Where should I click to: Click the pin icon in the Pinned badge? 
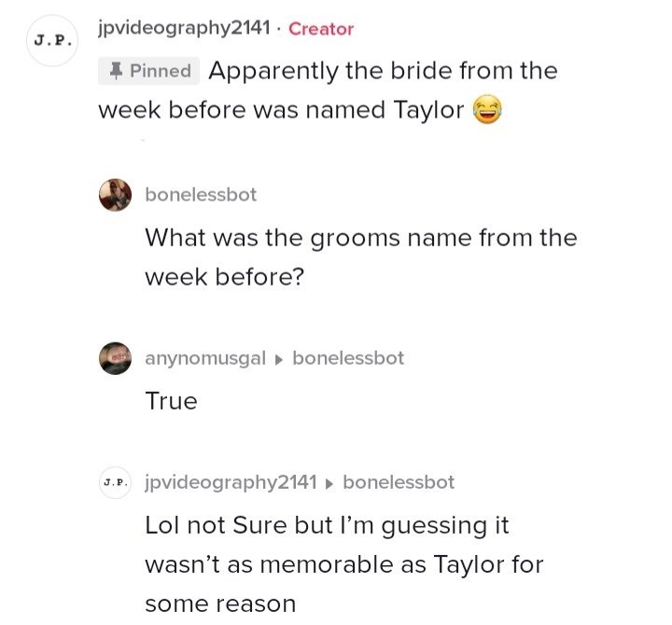pyautogui.click(x=115, y=71)
